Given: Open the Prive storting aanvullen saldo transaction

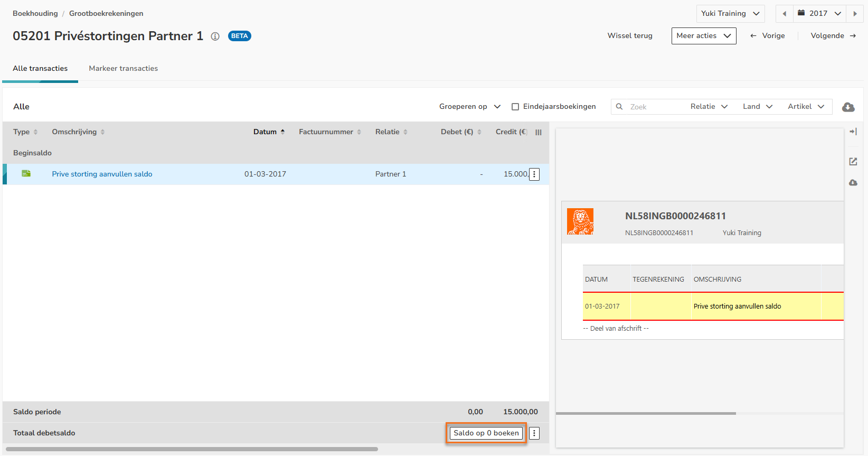Looking at the screenshot, I should 102,174.
